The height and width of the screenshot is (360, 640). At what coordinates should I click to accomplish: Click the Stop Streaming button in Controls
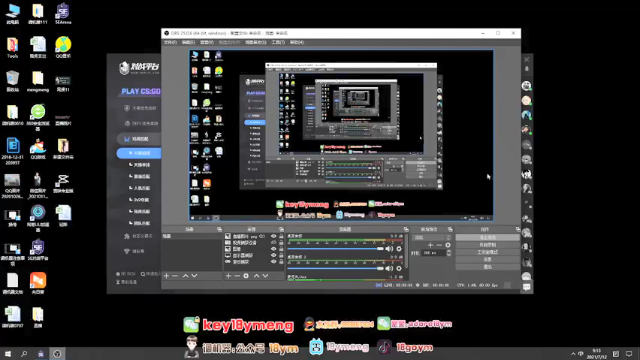click(x=487, y=238)
